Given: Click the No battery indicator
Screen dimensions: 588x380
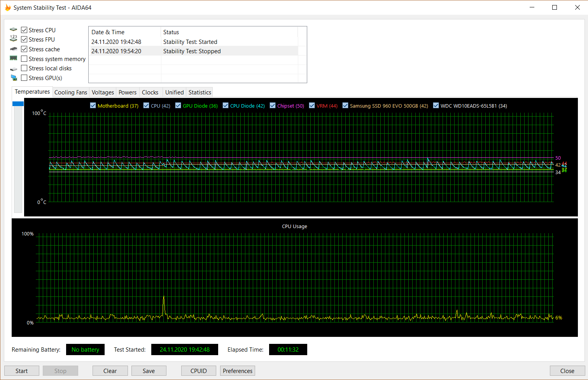Looking at the screenshot, I should click(85, 349).
